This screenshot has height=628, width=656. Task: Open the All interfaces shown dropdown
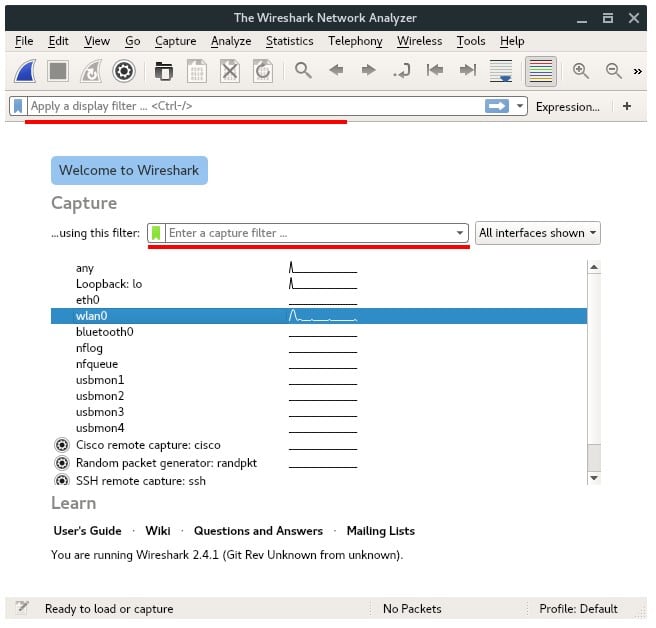[538, 233]
